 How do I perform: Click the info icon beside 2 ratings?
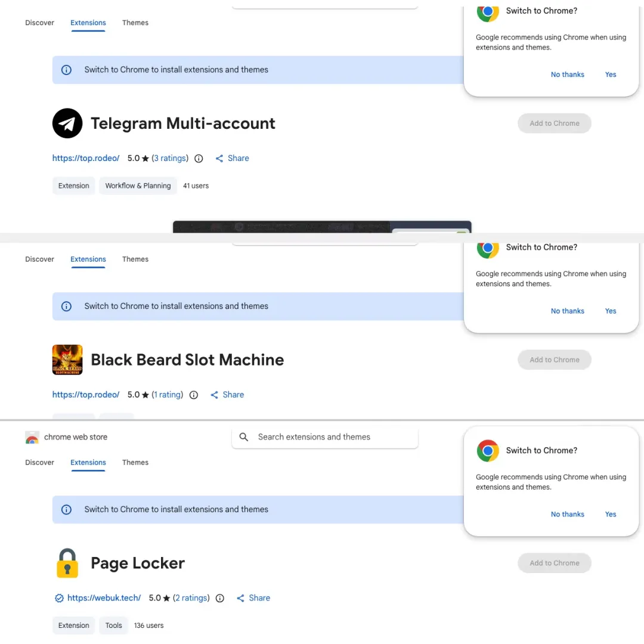[220, 598]
